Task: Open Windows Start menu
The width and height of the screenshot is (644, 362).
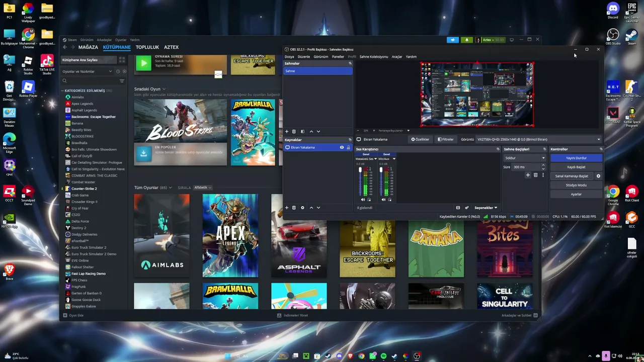Action: [228, 356]
